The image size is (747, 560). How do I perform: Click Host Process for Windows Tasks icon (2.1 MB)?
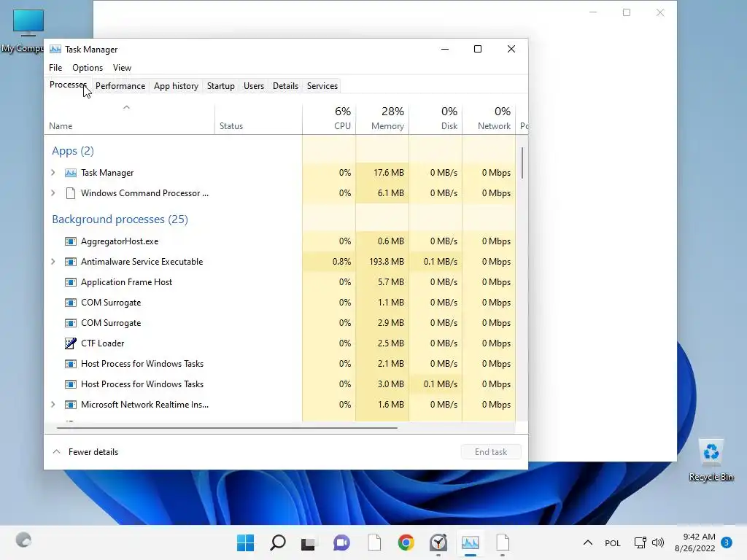coord(71,365)
